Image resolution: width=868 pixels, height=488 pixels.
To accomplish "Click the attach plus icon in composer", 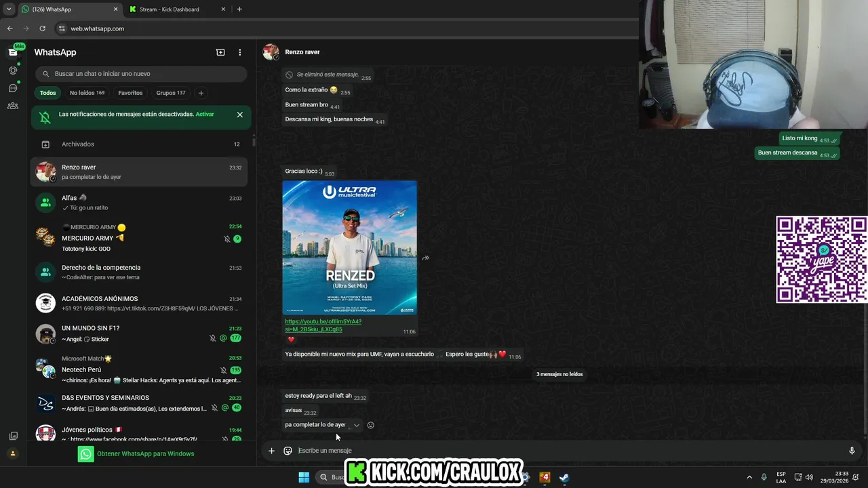I will 271,451.
